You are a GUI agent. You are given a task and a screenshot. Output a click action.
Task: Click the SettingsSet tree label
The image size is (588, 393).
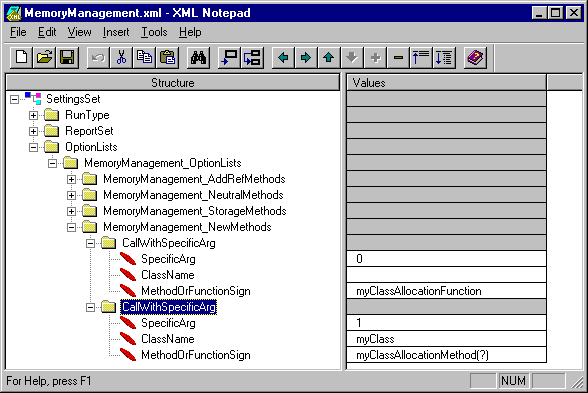(x=73, y=99)
